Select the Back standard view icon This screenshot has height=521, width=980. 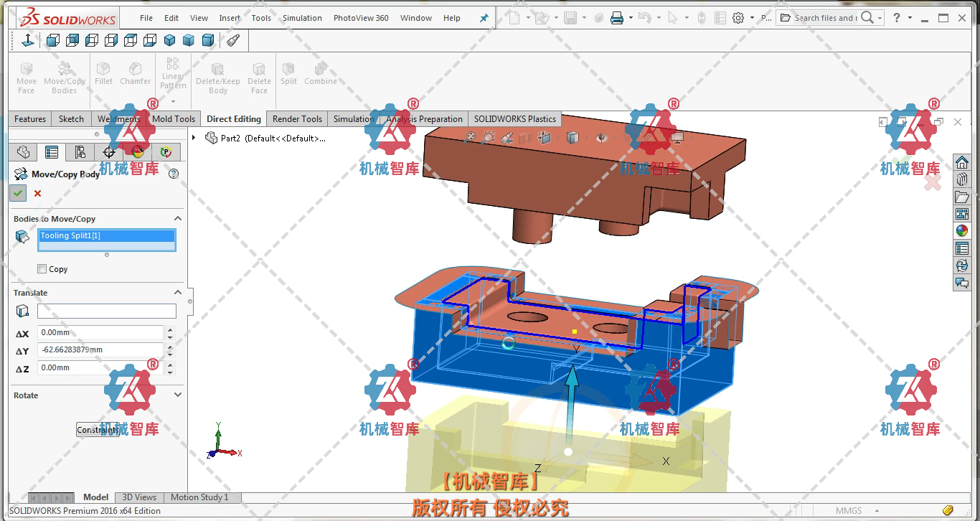[x=72, y=41]
